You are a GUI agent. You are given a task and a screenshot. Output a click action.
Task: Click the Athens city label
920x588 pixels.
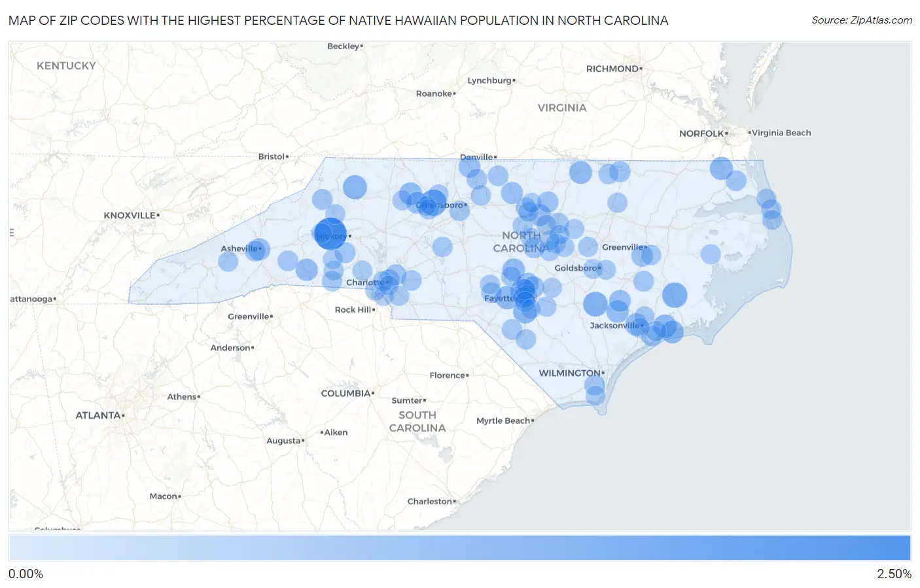click(181, 397)
